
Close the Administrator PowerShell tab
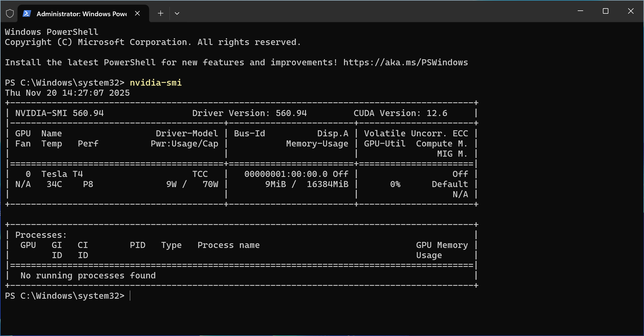(x=138, y=13)
